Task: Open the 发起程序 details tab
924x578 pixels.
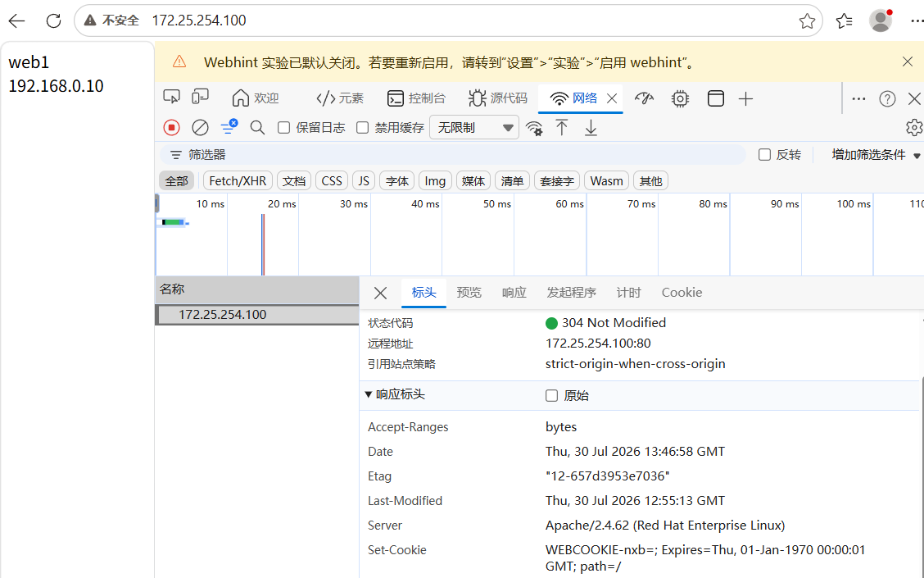Action: pyautogui.click(x=571, y=293)
